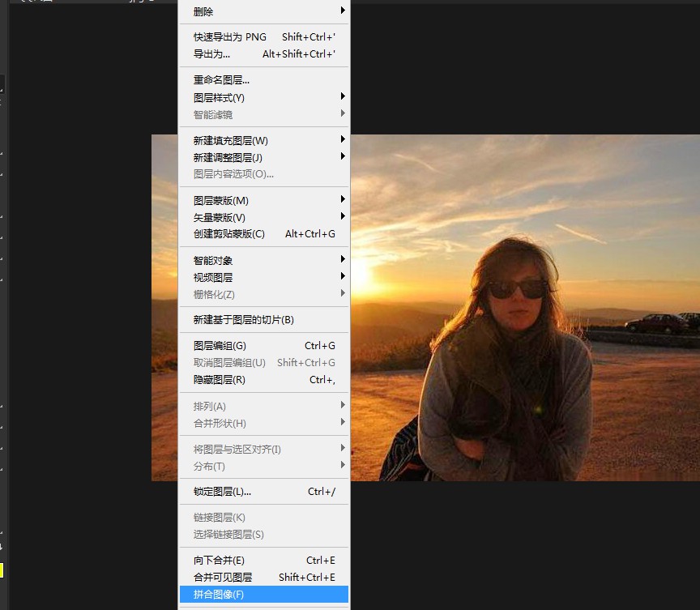Choose 创建剪贴蒙版 menu item

[243, 233]
